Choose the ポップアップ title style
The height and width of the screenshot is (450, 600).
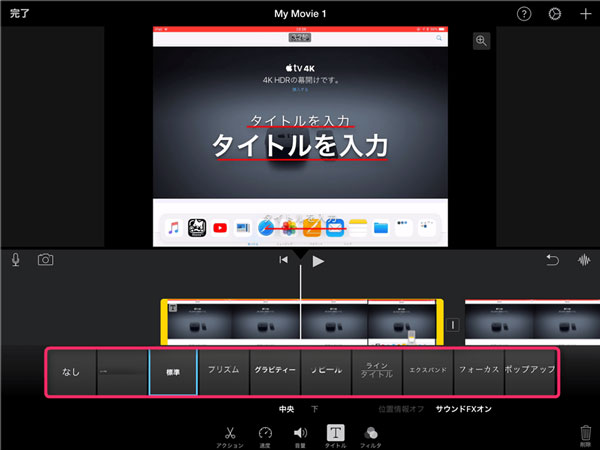(530, 372)
